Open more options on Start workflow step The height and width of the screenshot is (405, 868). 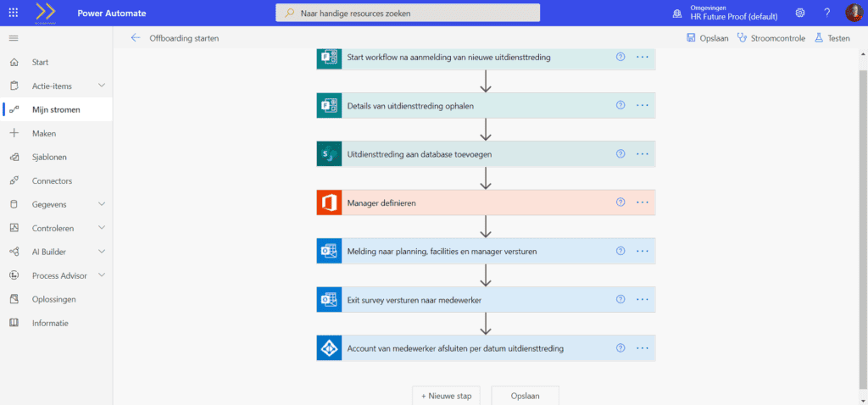tap(643, 57)
